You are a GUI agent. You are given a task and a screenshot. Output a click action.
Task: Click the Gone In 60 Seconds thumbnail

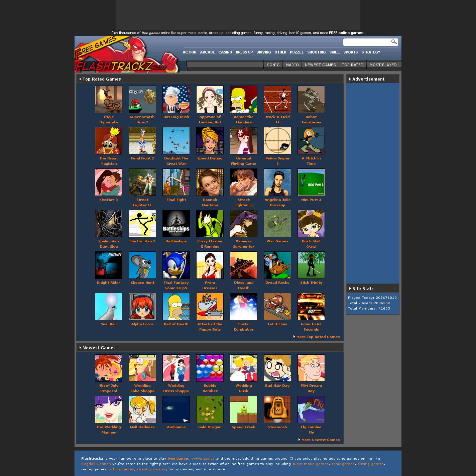pos(311,307)
